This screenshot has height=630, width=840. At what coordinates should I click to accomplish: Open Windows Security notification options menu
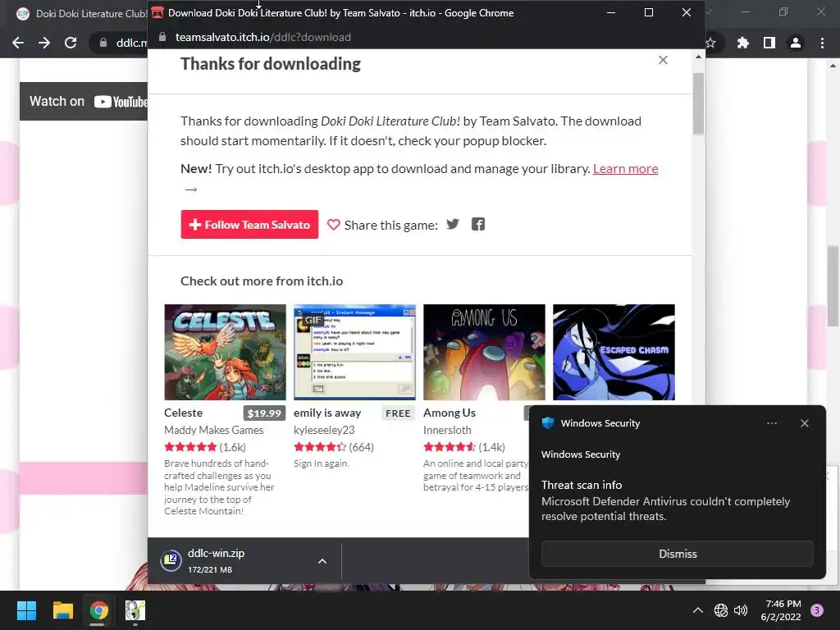(771, 423)
